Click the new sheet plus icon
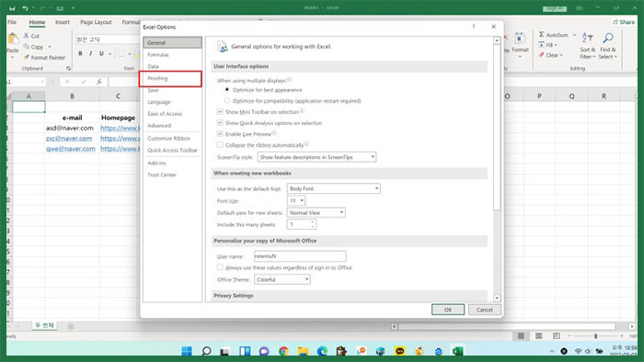 click(71, 326)
